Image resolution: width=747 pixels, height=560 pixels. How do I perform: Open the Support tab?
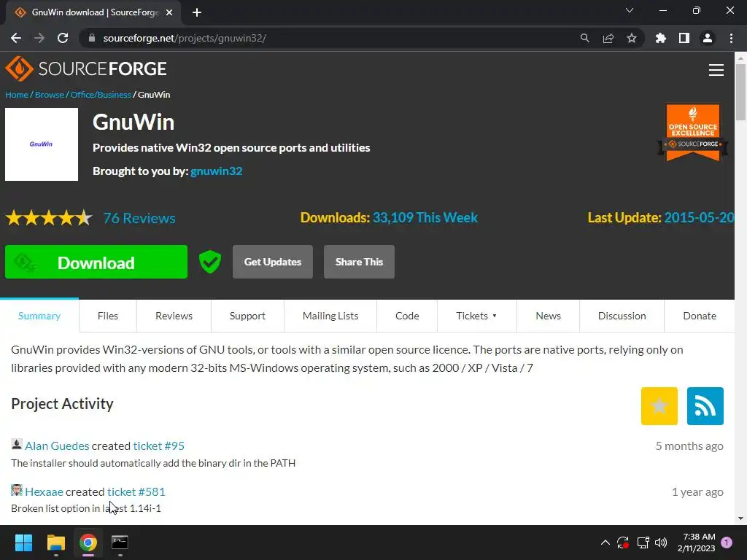247,316
